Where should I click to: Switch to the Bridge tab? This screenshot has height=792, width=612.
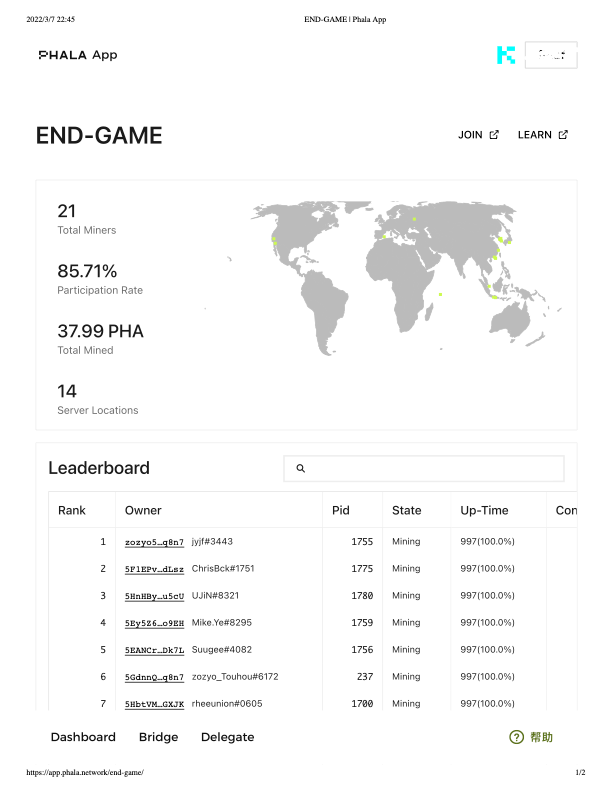pos(159,737)
